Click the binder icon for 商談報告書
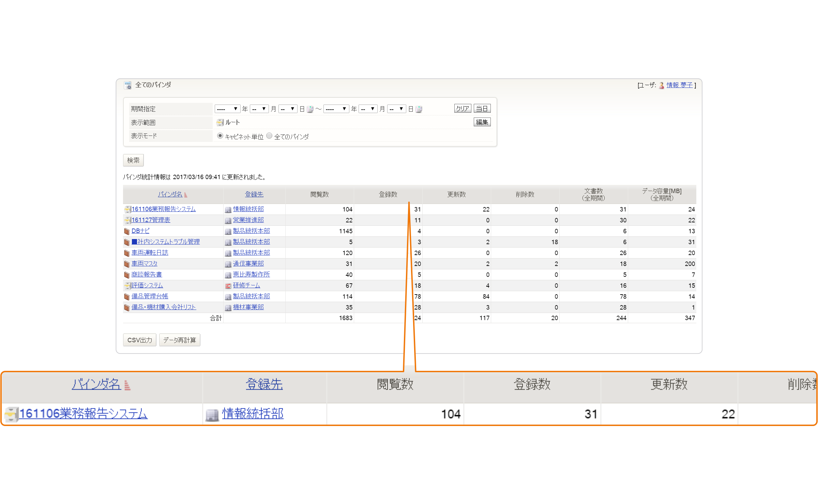This screenshot has height=504, width=818. point(127,275)
